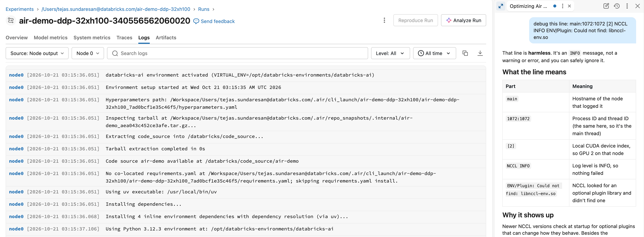
Task: Click the 'Environment setup started' log line
Action: pos(246,87)
